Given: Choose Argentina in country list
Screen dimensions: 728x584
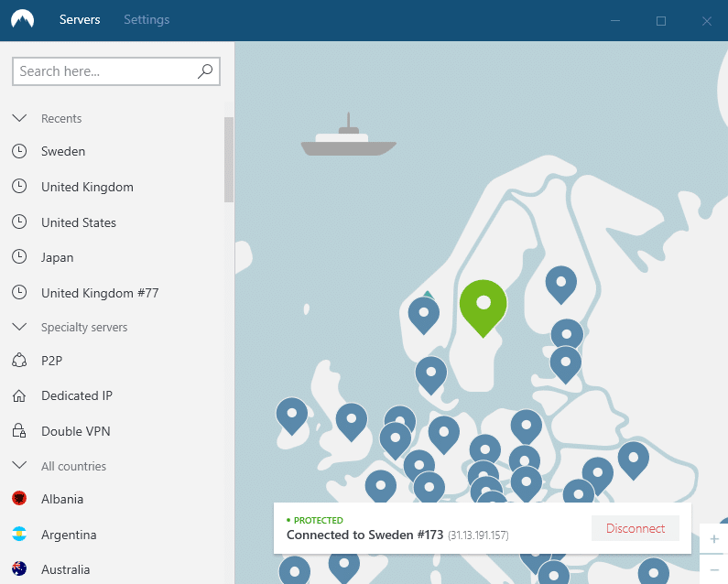Looking at the screenshot, I should (x=69, y=535).
